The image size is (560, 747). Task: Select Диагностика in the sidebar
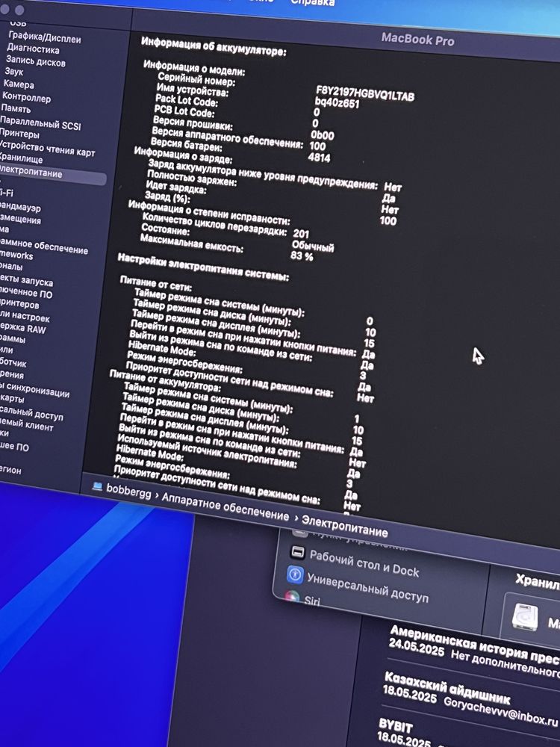(33, 49)
